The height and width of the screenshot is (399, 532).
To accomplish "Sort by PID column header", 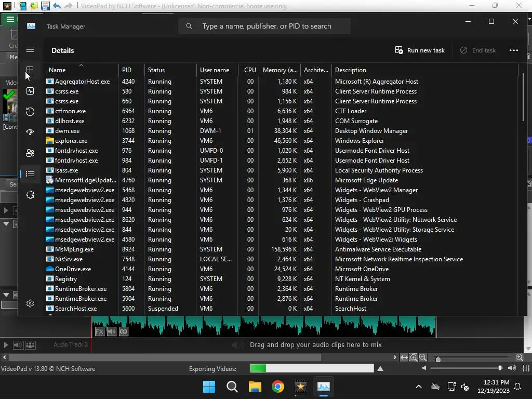I will pos(131,70).
